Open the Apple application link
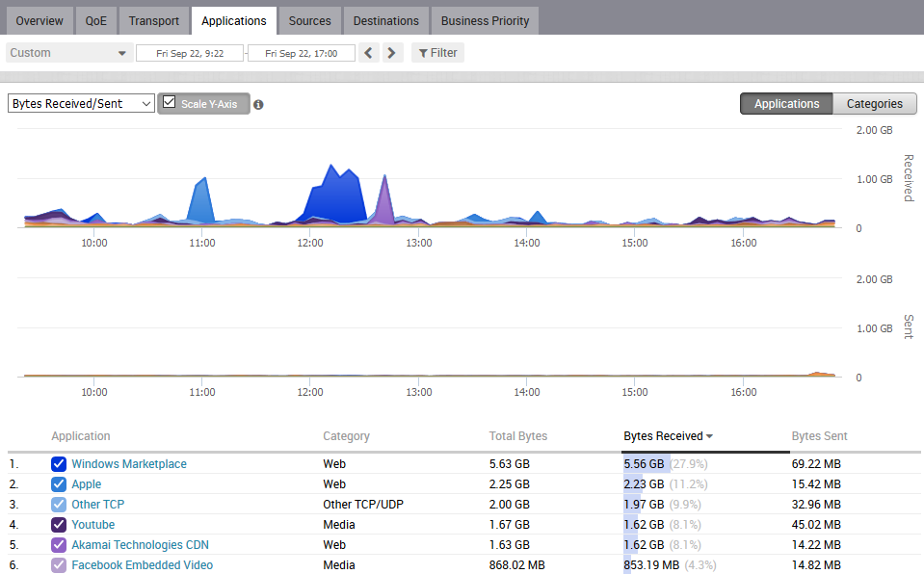924x574 pixels. pyautogui.click(x=87, y=484)
